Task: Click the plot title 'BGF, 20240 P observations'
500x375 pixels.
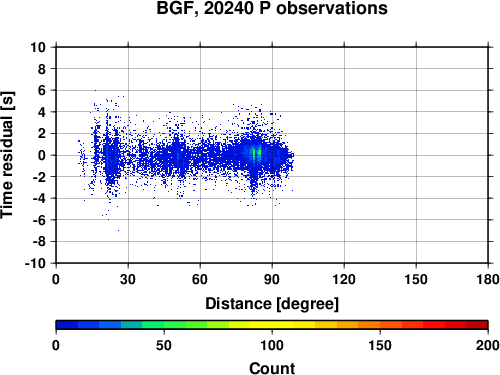Action: 272,8
